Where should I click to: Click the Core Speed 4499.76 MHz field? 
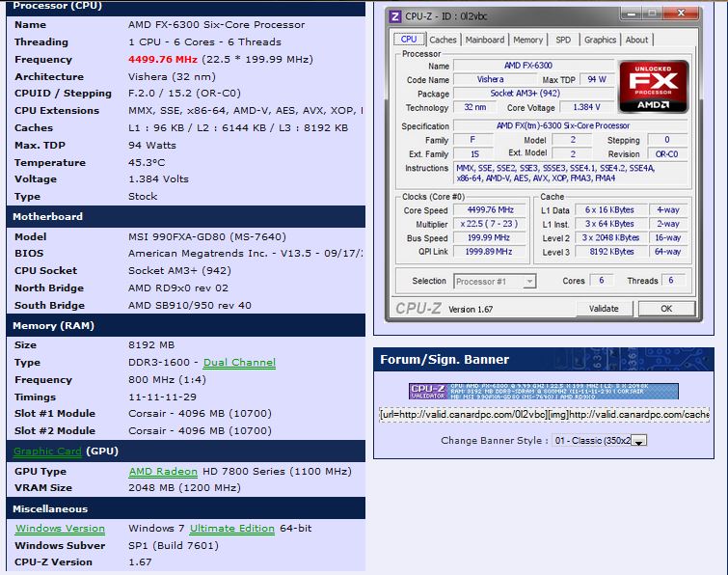click(490, 210)
